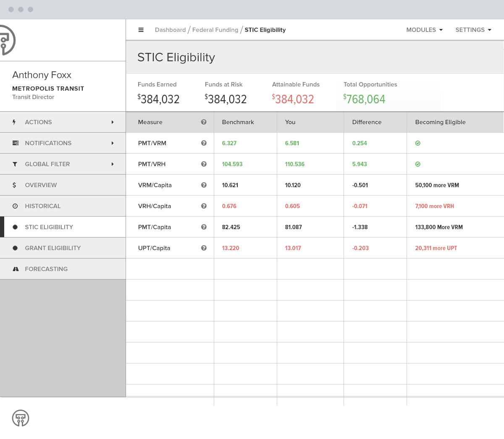Open the hamburger menu icon
The width and height of the screenshot is (504, 439).
[141, 30]
